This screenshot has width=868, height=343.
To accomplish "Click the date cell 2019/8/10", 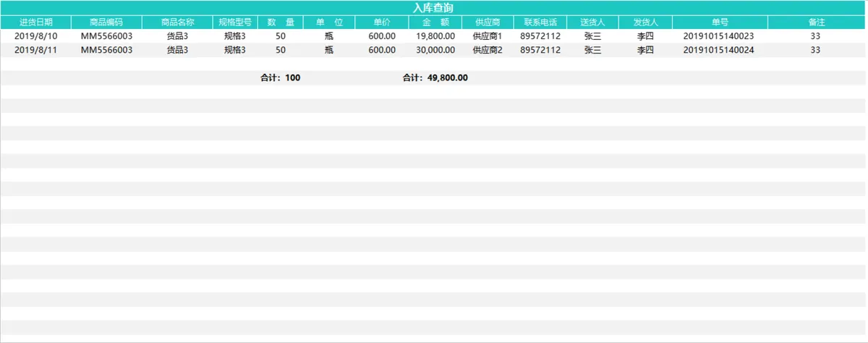I will click(x=35, y=36).
